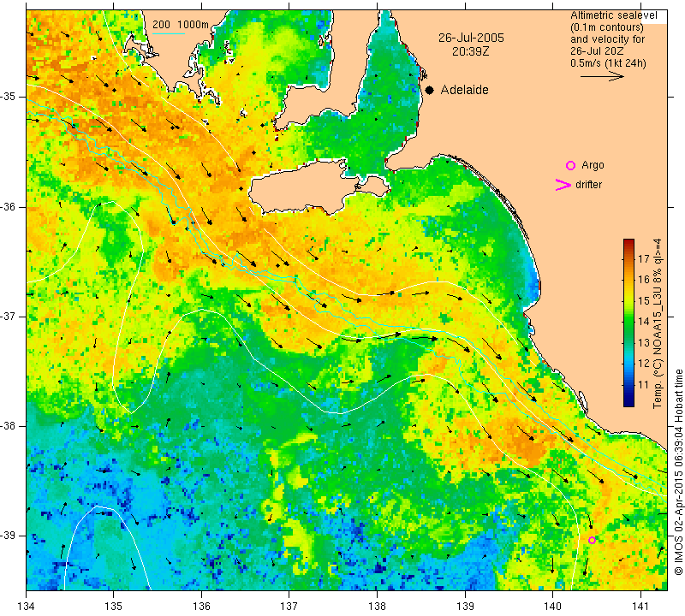Click the Argo legend label
The image size is (685, 616).
click(x=593, y=165)
